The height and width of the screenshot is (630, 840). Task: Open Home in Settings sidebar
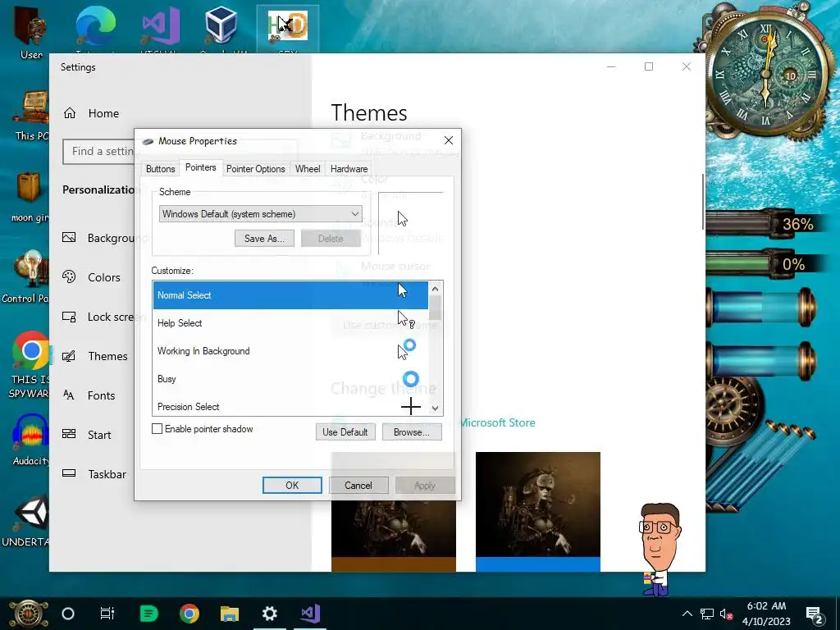point(103,113)
